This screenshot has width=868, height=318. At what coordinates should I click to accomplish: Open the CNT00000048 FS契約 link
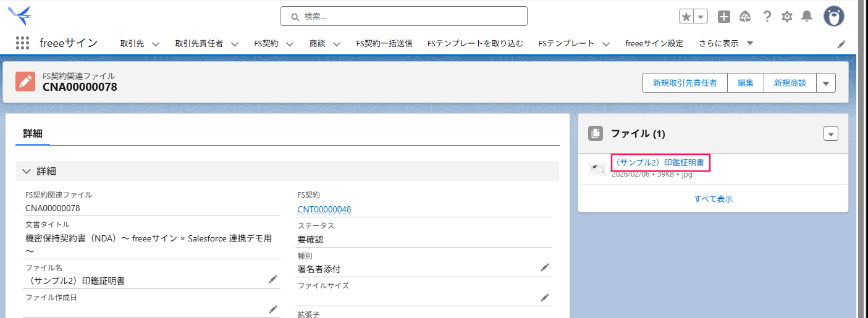pos(324,209)
